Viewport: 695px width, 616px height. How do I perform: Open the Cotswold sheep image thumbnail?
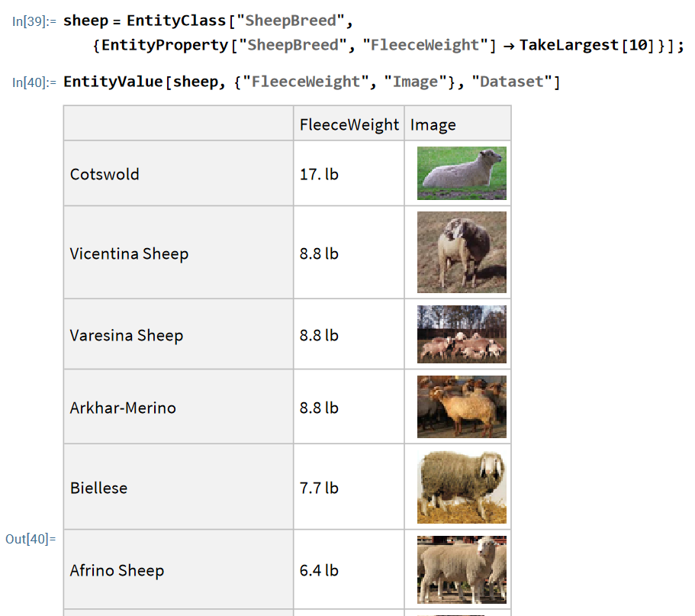462,173
